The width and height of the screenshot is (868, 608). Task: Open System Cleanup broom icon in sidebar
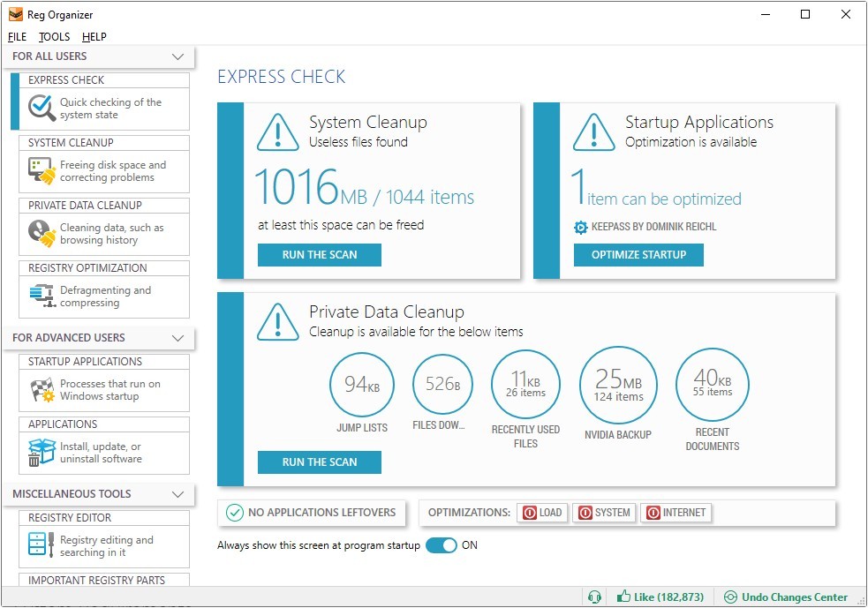pyautogui.click(x=42, y=170)
